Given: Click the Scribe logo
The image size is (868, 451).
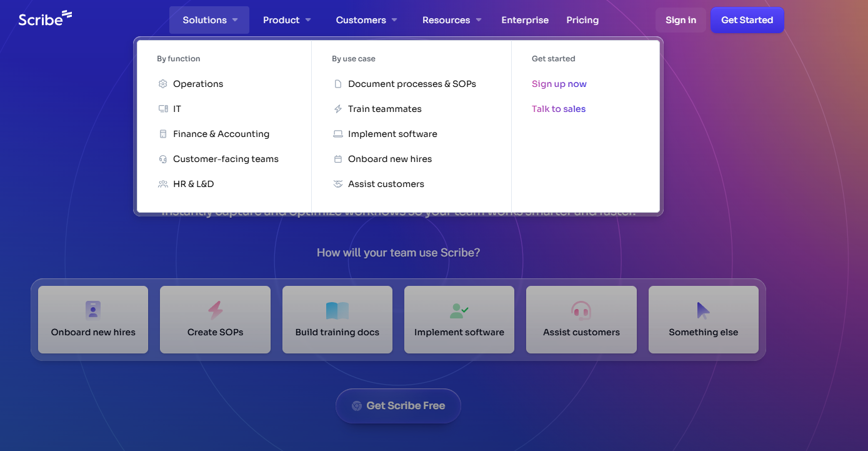Looking at the screenshot, I should click(45, 19).
